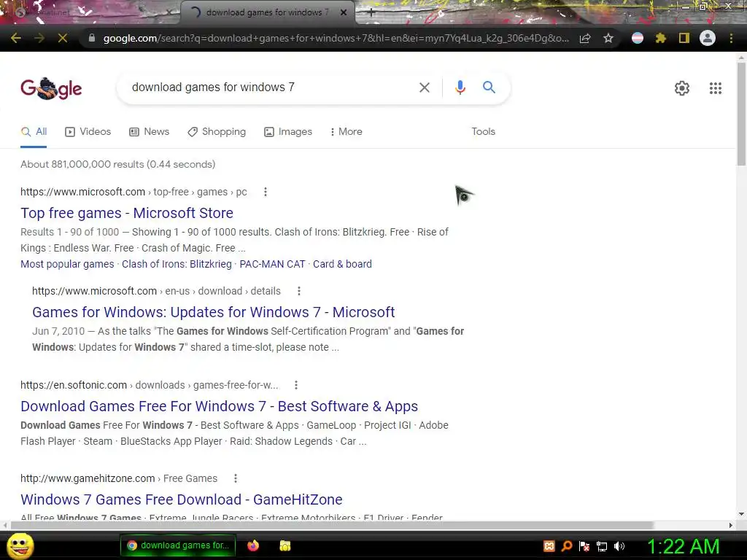The width and height of the screenshot is (747, 560).
Task: Click the vertical page scrollbar thumb
Action: tap(741, 114)
